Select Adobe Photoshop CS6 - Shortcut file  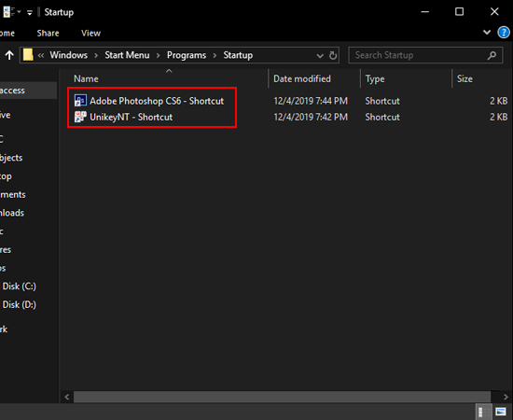[x=157, y=101]
